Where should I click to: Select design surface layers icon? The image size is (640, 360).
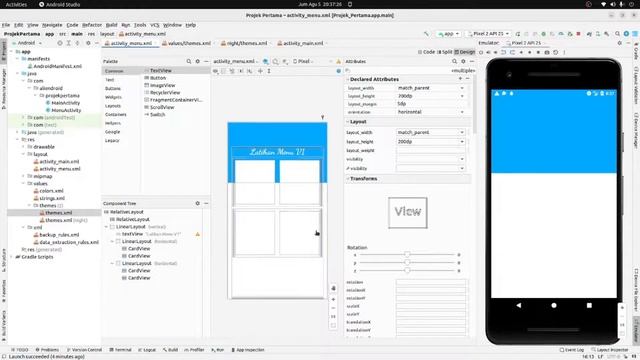tap(266, 61)
